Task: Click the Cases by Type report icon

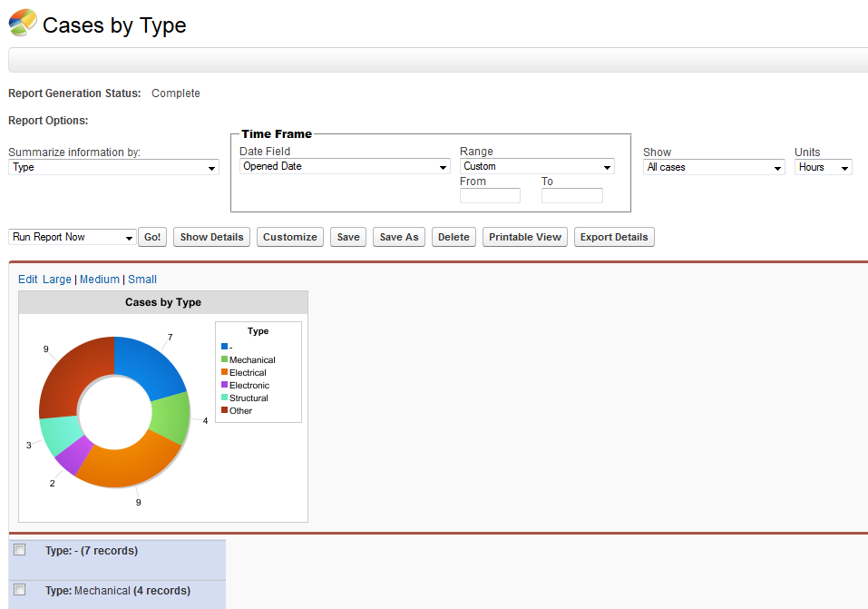Action: pyautogui.click(x=23, y=23)
